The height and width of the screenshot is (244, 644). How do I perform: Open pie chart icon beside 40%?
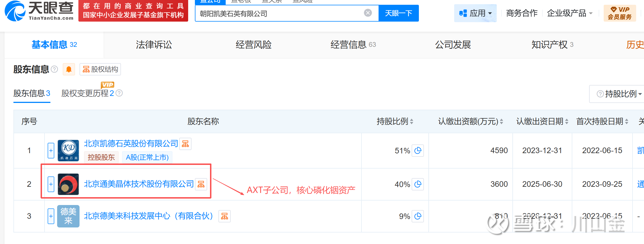418,184
